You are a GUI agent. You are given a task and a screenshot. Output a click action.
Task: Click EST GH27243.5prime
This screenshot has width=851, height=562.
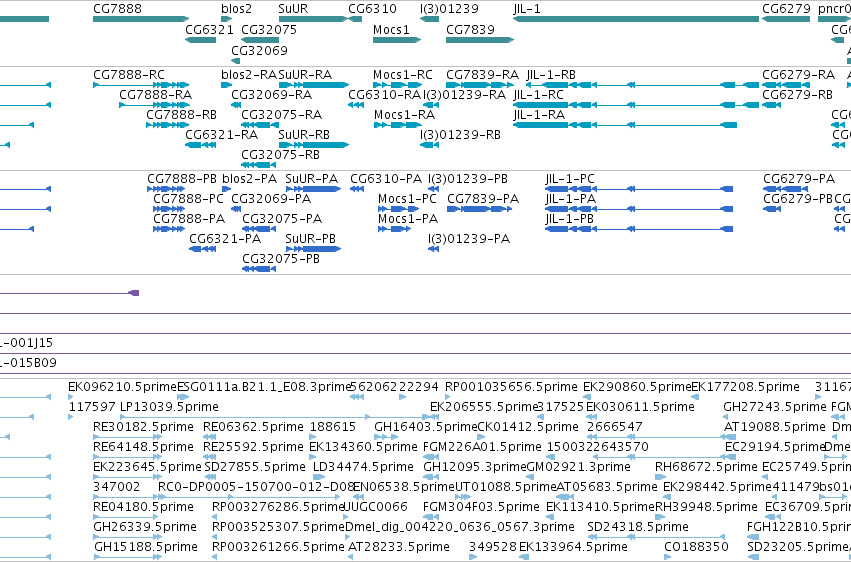click(x=774, y=406)
